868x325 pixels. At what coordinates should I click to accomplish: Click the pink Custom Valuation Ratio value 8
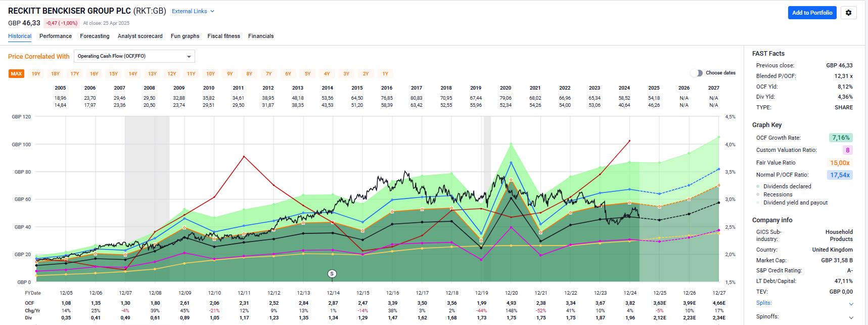[848, 150]
